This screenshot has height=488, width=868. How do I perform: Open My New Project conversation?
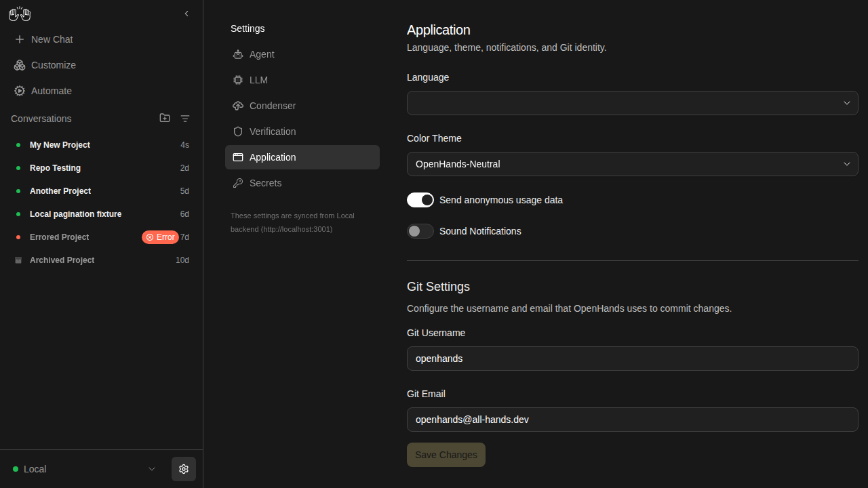(102, 145)
